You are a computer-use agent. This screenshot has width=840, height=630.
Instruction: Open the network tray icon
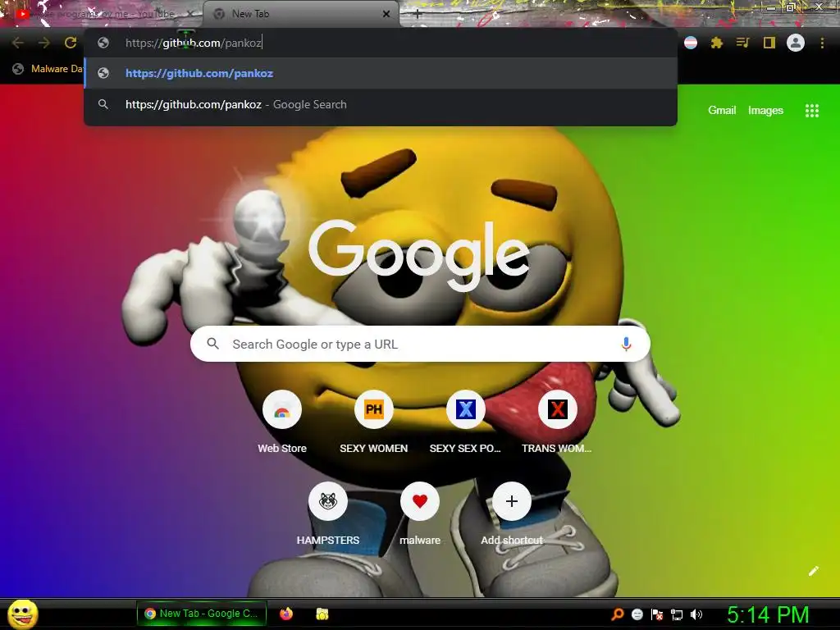pos(677,614)
